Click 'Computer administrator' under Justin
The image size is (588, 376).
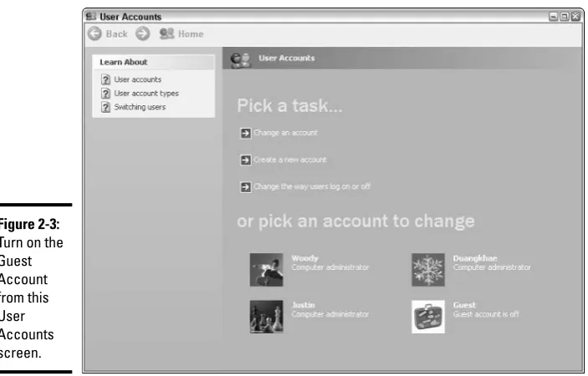pos(330,314)
